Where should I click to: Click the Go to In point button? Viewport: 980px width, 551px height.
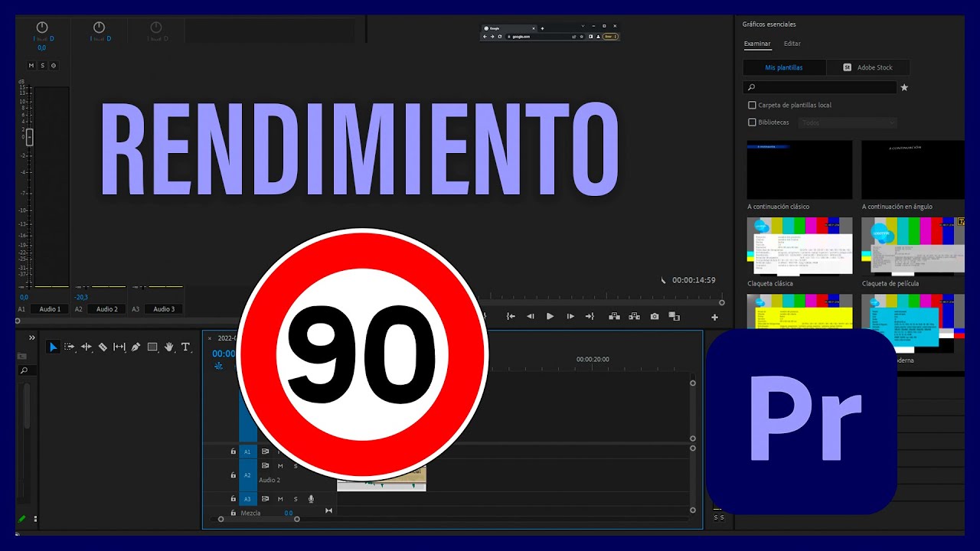tap(511, 316)
